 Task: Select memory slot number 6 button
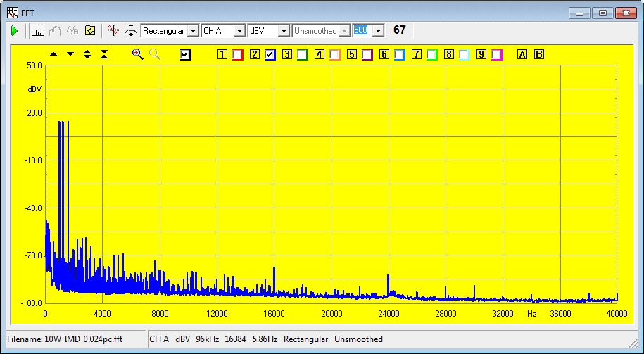pos(384,54)
